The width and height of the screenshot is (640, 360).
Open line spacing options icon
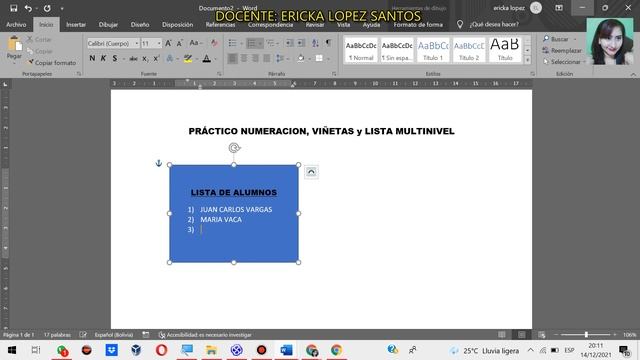(280, 59)
